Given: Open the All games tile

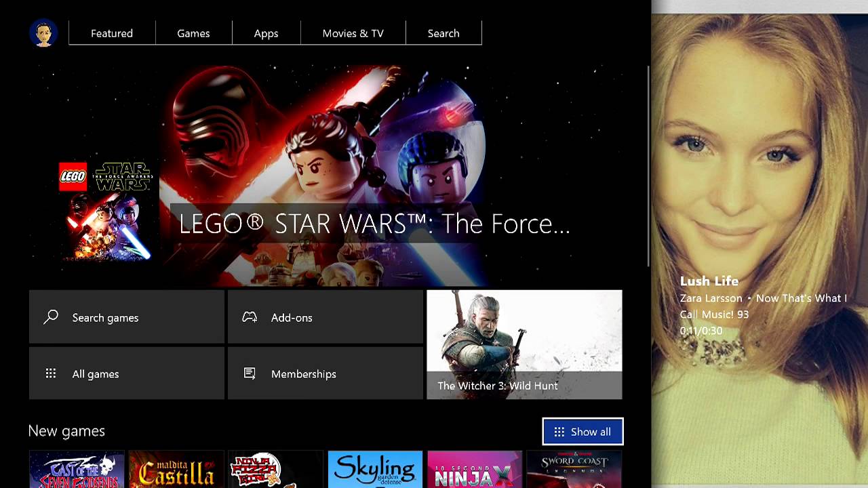Looking at the screenshot, I should tap(127, 373).
